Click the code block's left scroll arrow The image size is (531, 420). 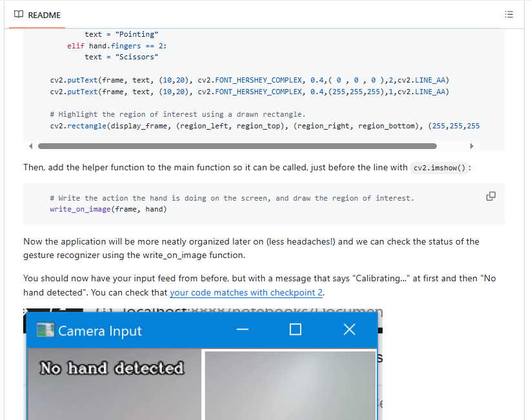coord(31,146)
